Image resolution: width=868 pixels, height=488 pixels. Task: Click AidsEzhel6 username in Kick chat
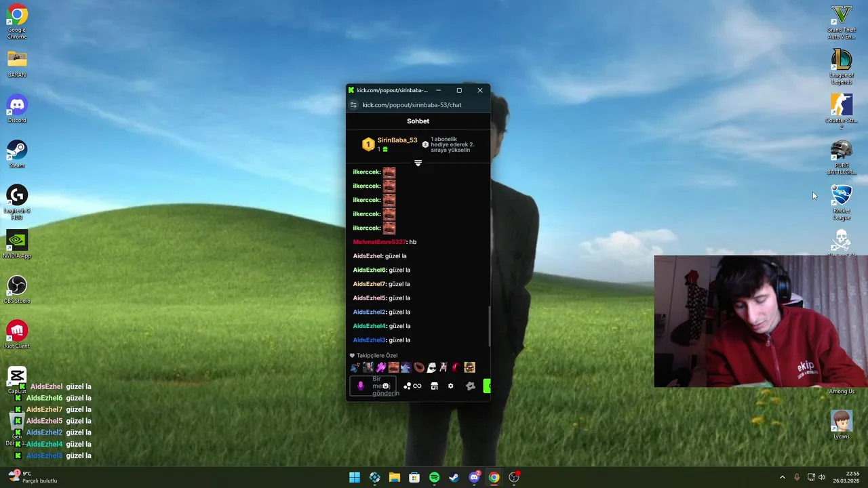tap(370, 270)
